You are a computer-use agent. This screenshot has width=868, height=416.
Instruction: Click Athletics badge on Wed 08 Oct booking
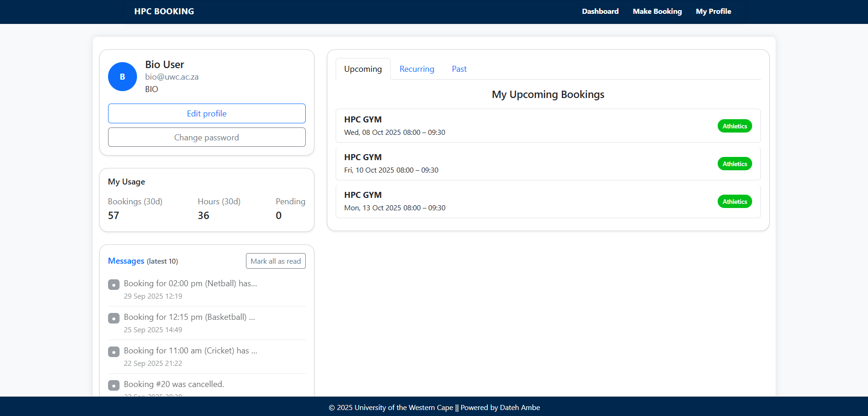734,126
